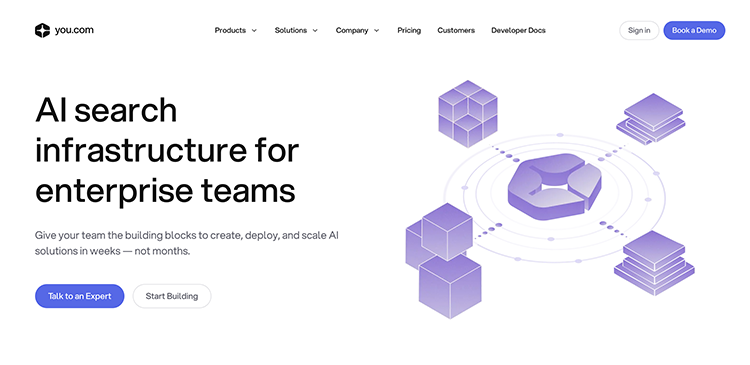The height and width of the screenshot is (365, 750).
Task: Expand the Products dropdown chevron
Action: tap(254, 31)
